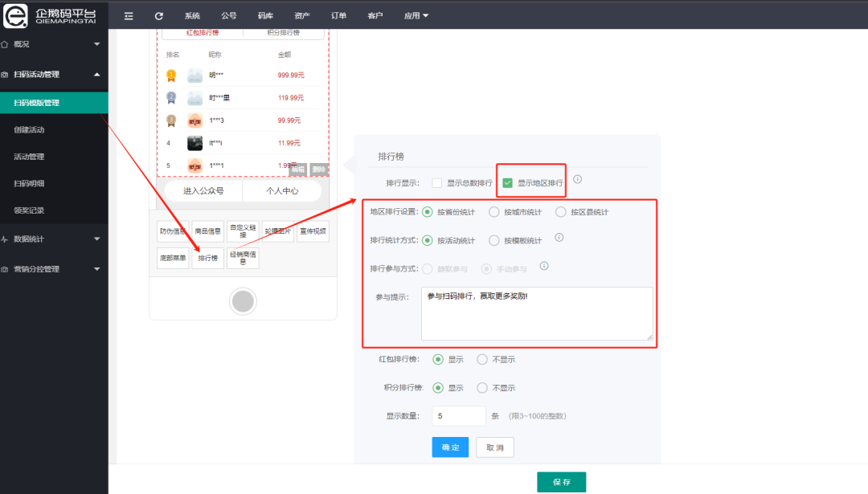Click the first-place gold medal icon

170,76
